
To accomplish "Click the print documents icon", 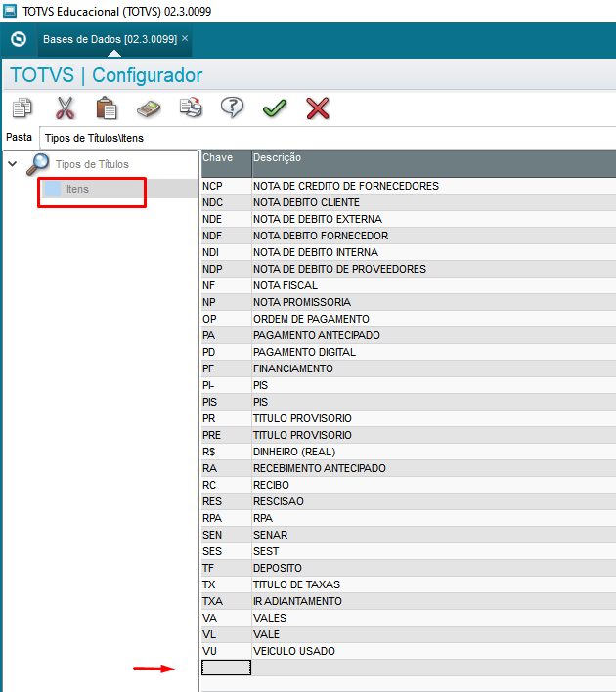I will pos(191,108).
